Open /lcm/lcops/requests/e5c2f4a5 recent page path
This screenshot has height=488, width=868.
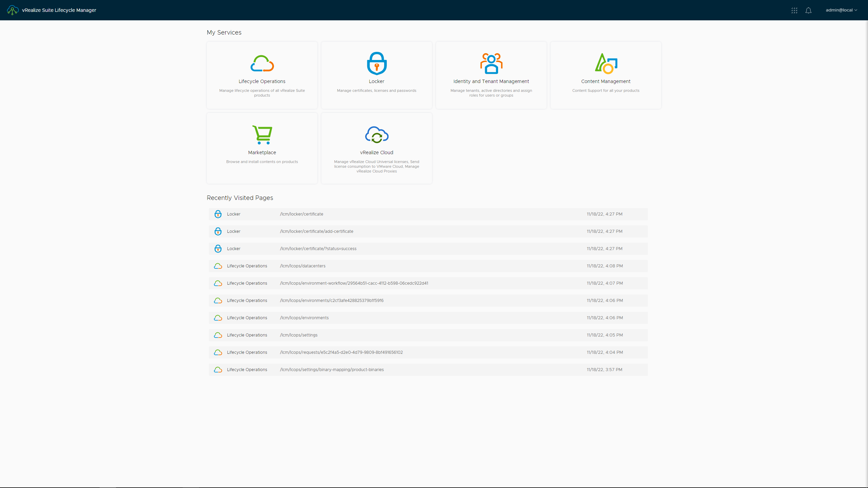coord(341,352)
